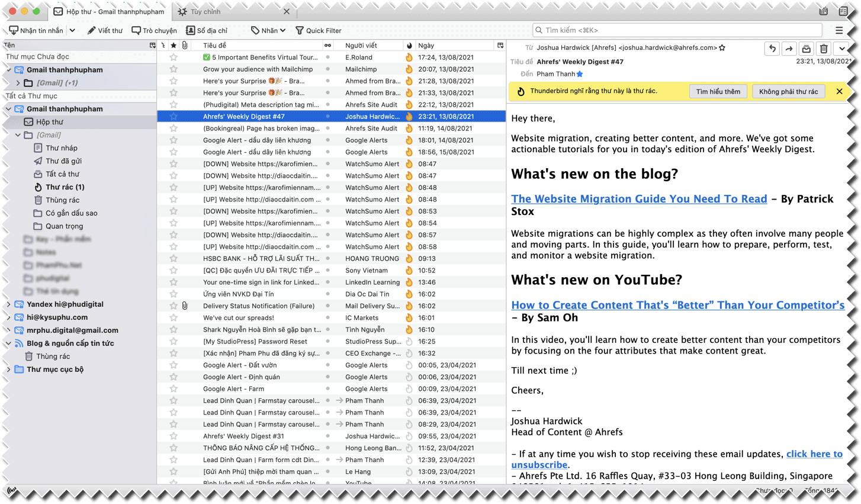861x504 pixels.
Task: Star the 5 Important Benefits Virtual Tour message
Action: [174, 57]
